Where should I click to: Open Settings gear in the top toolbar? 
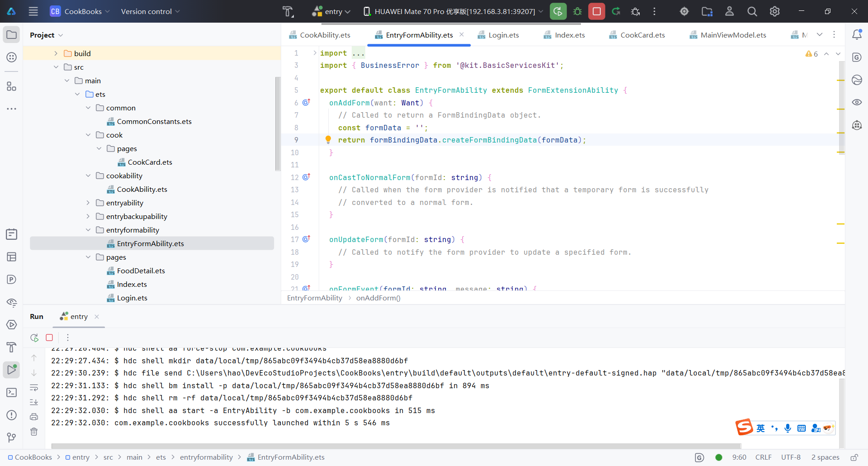point(774,11)
